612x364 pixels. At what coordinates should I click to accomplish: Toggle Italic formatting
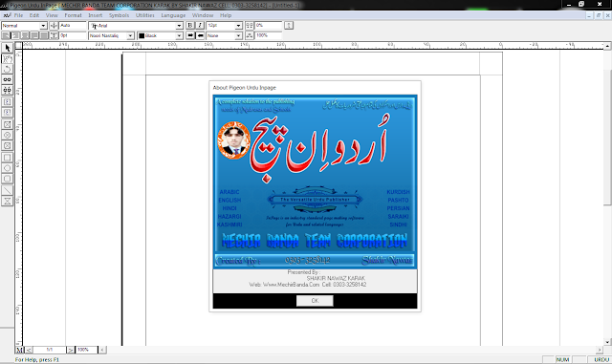200,26
